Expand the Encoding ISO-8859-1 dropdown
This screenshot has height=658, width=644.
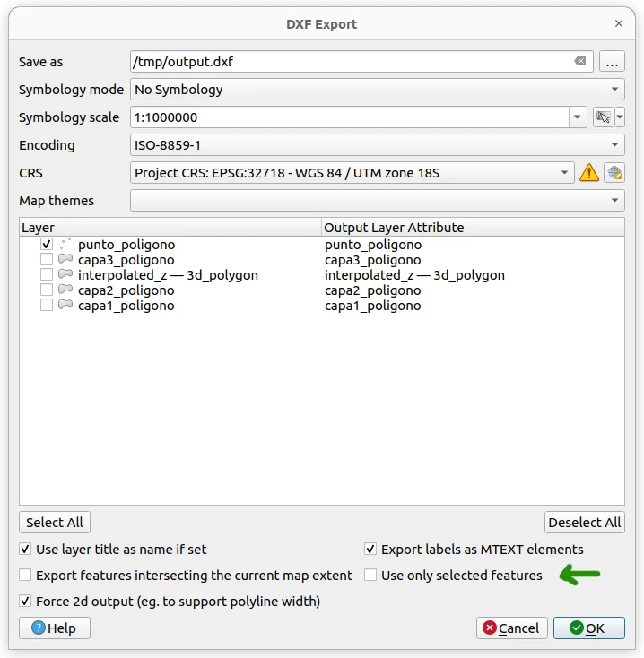377,145
